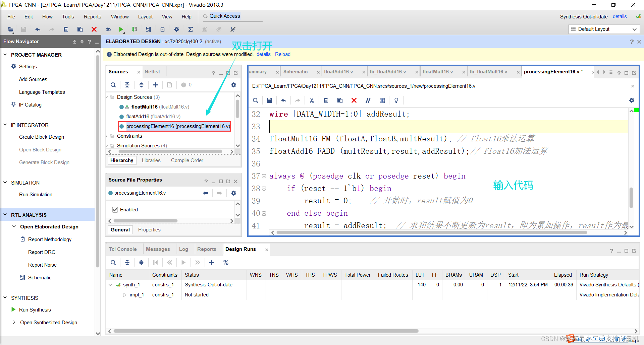Open Report Methodology in RTL Analysis

coord(50,239)
